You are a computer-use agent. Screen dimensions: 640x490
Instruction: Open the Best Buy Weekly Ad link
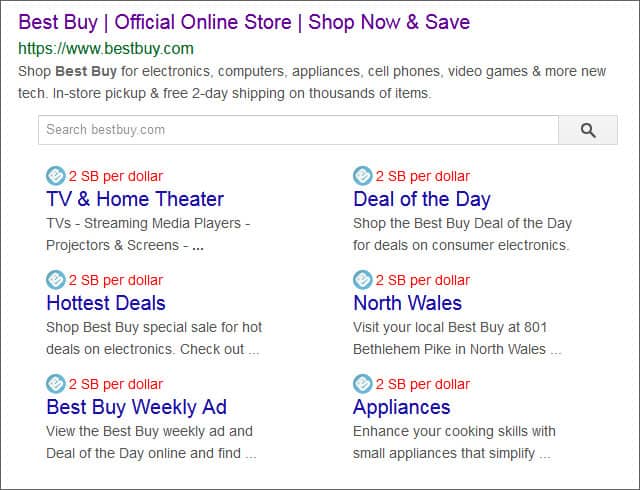pos(136,408)
